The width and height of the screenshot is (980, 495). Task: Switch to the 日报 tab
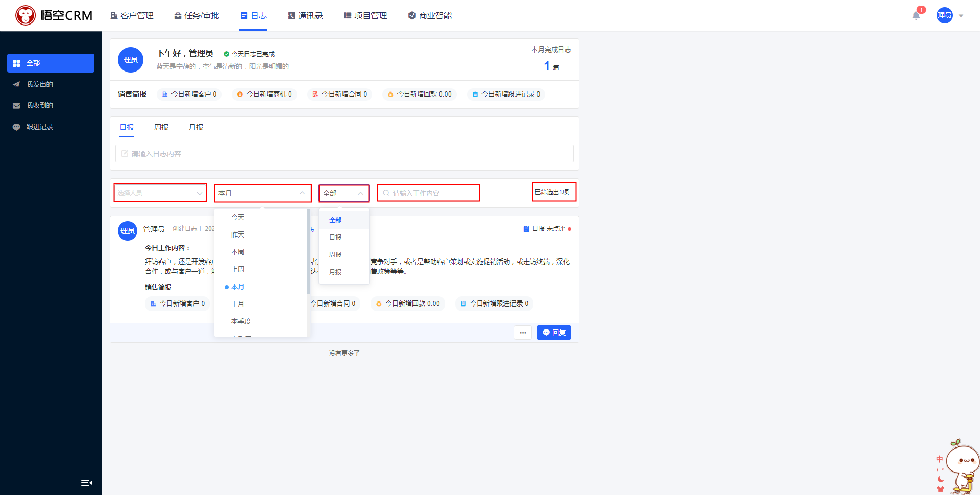click(x=127, y=127)
